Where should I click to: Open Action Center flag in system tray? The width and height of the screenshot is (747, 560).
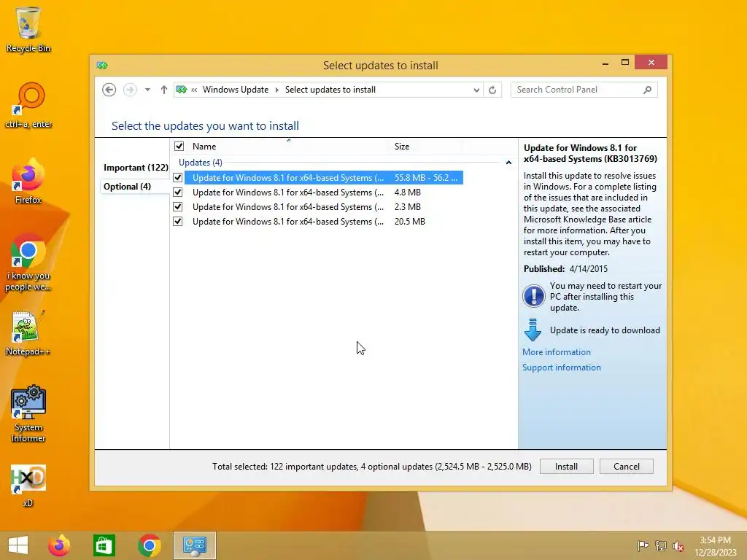(x=643, y=545)
